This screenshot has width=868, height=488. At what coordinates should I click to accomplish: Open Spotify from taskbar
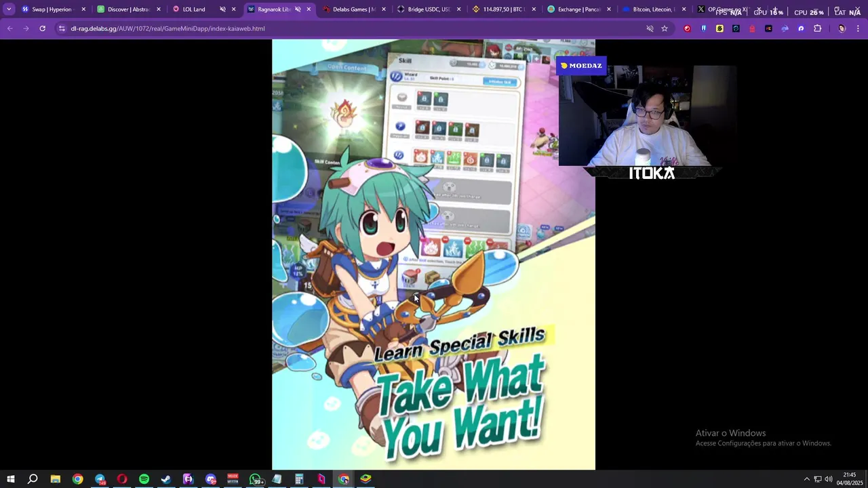click(144, 479)
